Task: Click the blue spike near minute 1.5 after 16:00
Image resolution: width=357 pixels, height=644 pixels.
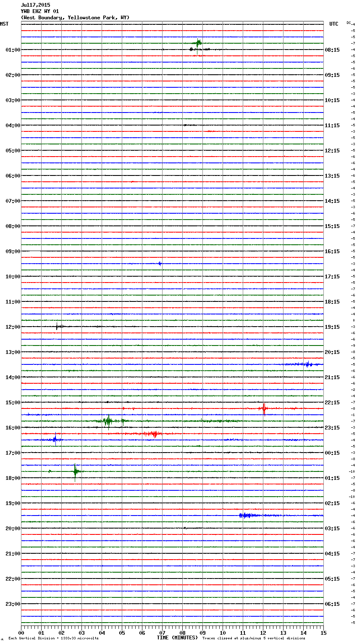Action: click(55, 440)
